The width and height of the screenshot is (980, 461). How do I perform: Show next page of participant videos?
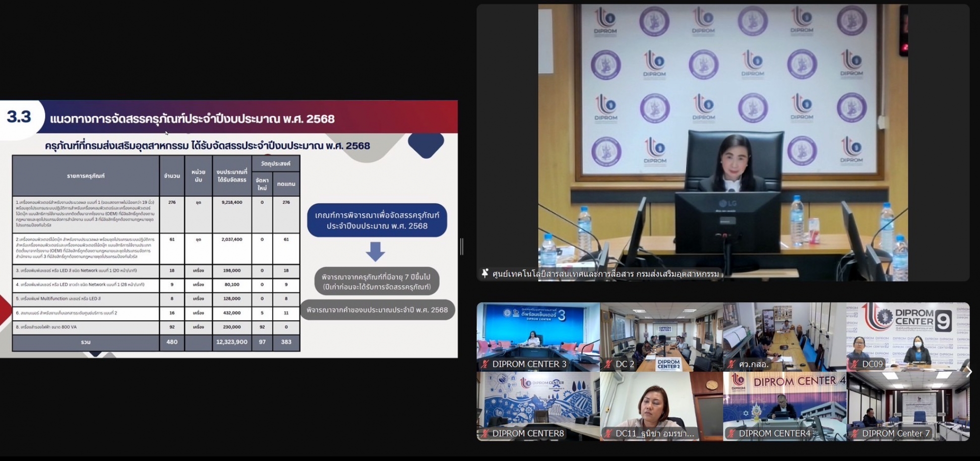click(968, 372)
